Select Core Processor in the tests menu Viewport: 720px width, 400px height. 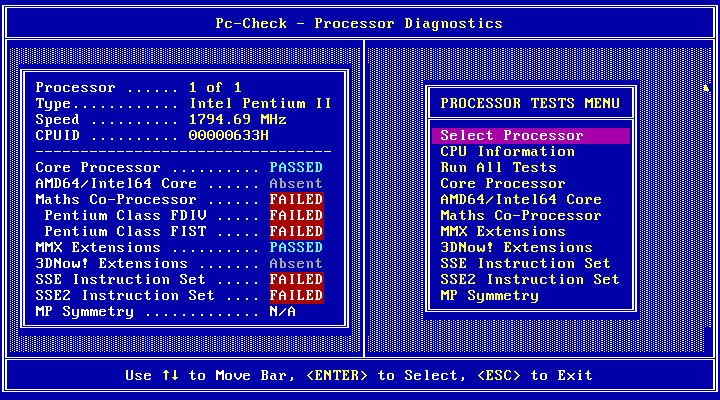point(503,184)
